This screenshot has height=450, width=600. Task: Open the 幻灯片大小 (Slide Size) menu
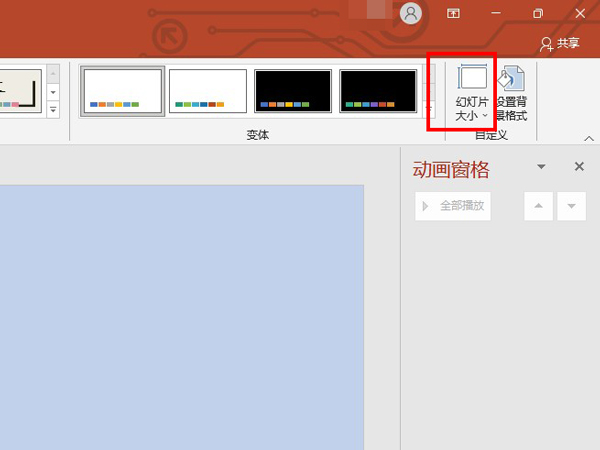(x=472, y=93)
